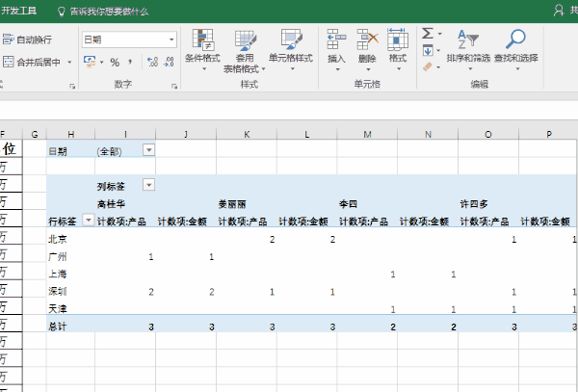The width and height of the screenshot is (578, 392).
Task: Expand the number format dropdown showing 日期
Action: pos(171,39)
